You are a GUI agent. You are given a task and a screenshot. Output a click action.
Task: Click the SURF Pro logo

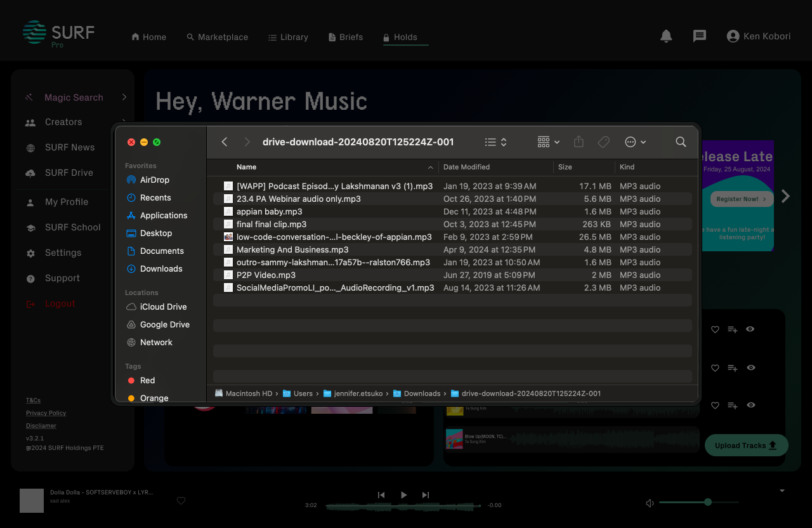coord(58,34)
